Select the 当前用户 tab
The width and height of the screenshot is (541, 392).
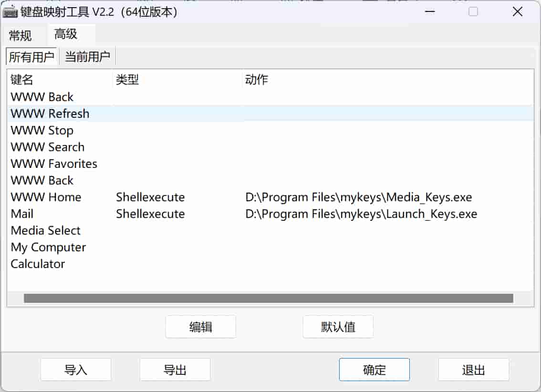(87, 57)
